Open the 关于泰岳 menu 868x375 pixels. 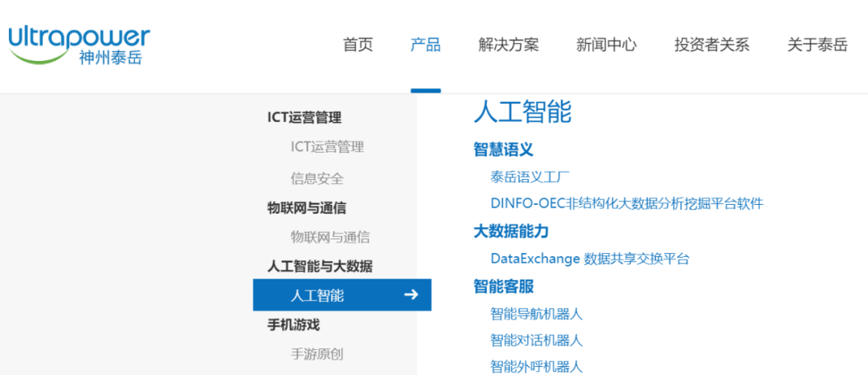pos(817,45)
